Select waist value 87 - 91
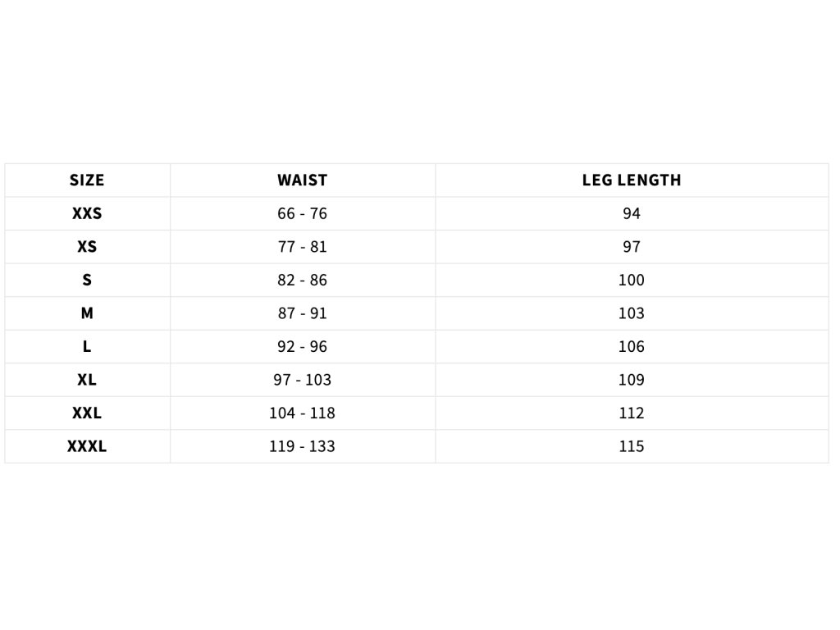The height and width of the screenshot is (630, 840). (x=302, y=313)
